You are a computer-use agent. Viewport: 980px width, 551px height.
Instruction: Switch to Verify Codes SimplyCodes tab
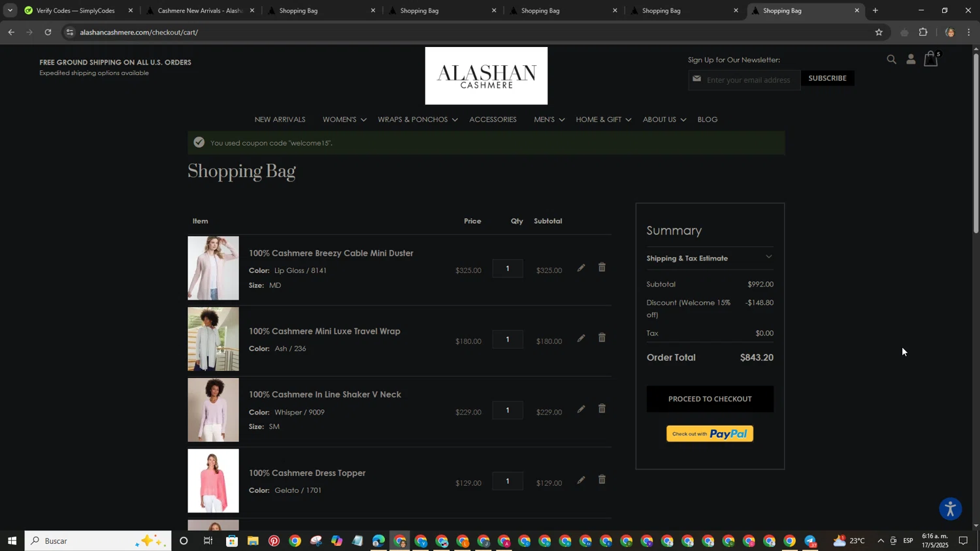pyautogui.click(x=76, y=10)
